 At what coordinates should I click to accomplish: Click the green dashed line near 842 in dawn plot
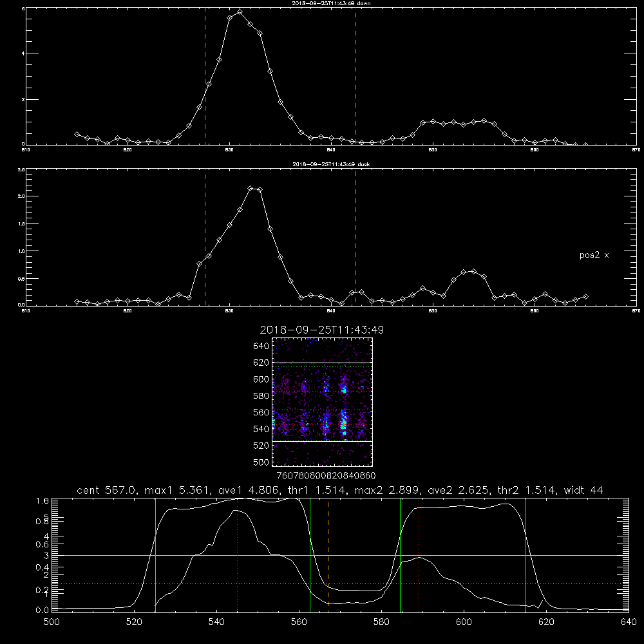pos(355,76)
